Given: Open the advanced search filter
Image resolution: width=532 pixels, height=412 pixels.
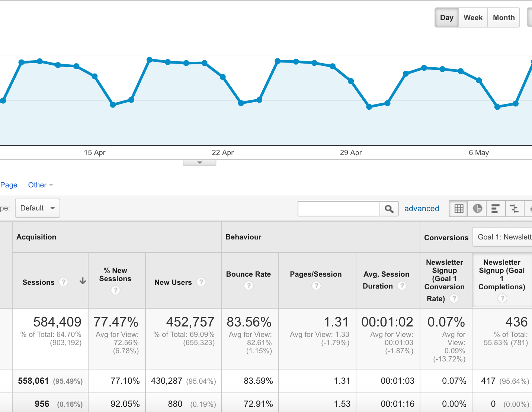Looking at the screenshot, I should [x=422, y=209].
